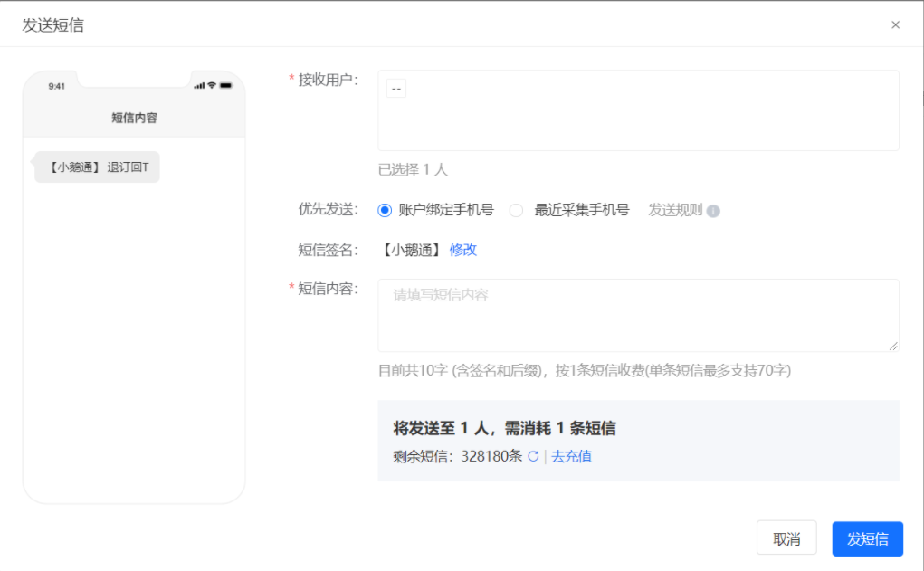This screenshot has height=571, width=924.
Task: Click the 接收用户 recipient field
Action: click(x=638, y=110)
